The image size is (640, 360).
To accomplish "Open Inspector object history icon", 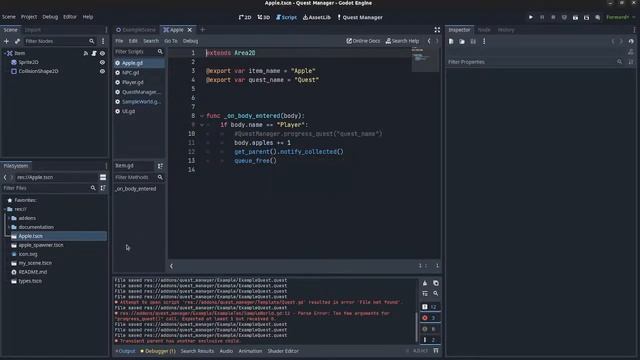I will [x=631, y=41].
